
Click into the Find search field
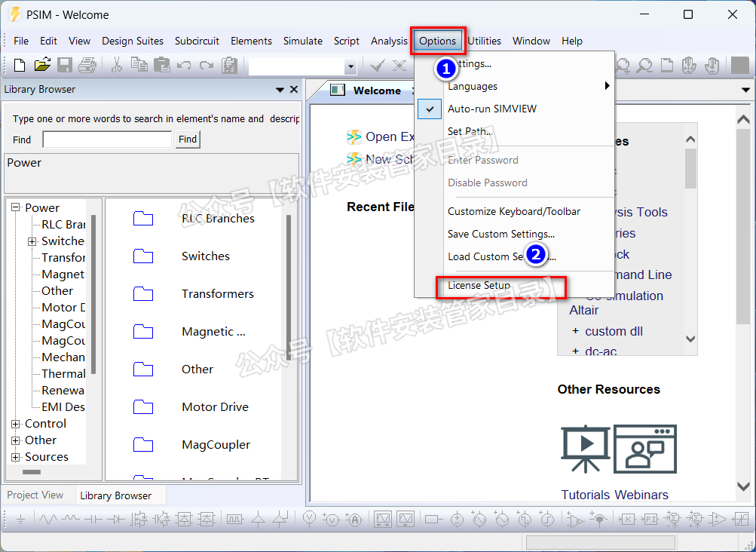(x=107, y=140)
